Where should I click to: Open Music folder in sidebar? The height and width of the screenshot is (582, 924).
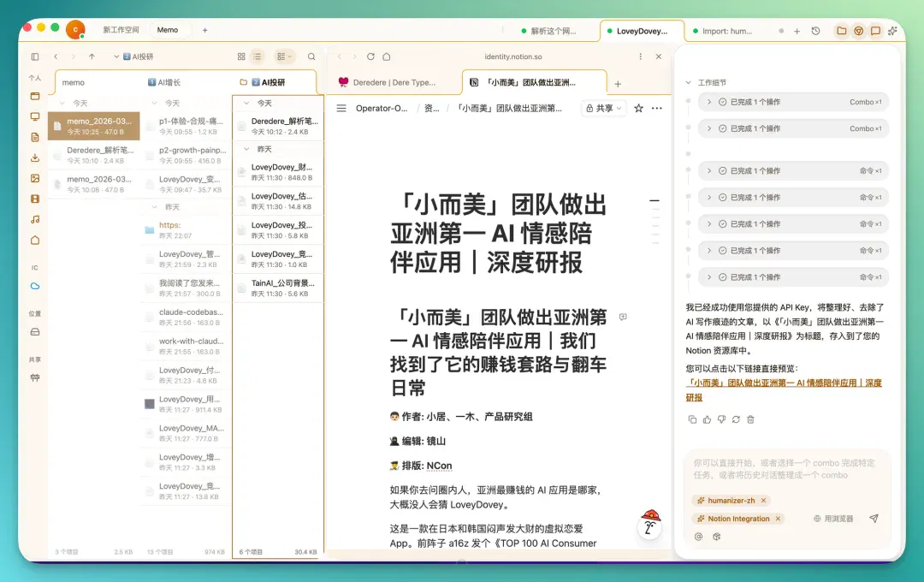[x=35, y=220]
